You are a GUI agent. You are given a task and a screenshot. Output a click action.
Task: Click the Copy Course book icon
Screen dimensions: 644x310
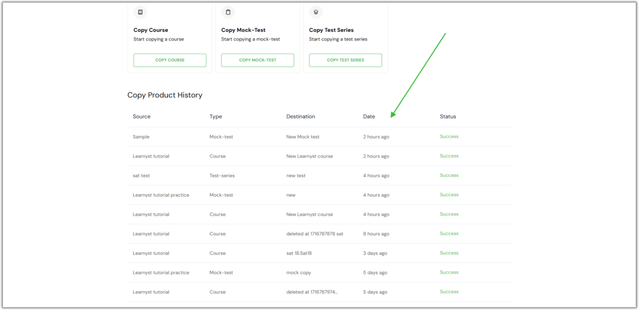(x=139, y=12)
